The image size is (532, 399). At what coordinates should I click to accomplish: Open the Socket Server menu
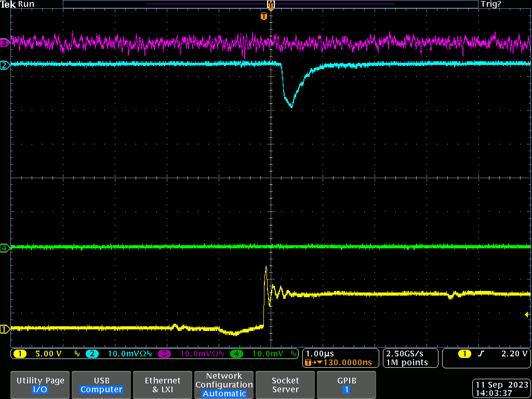(285, 385)
